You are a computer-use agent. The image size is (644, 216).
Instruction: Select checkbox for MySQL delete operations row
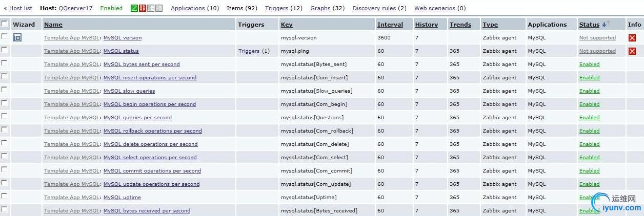tap(5, 143)
